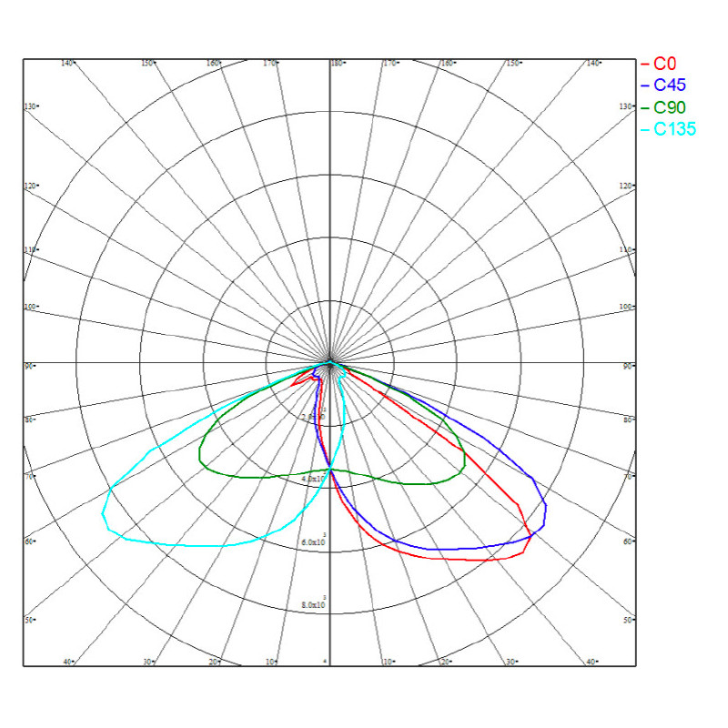Click the 8.0x10³ radial axis label
The image size is (728, 728).
point(314,603)
